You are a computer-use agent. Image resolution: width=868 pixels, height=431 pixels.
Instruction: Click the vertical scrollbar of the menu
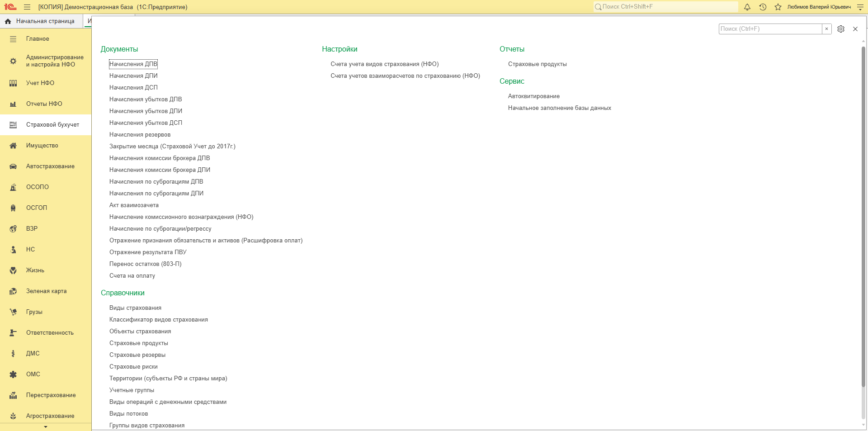[863, 231]
